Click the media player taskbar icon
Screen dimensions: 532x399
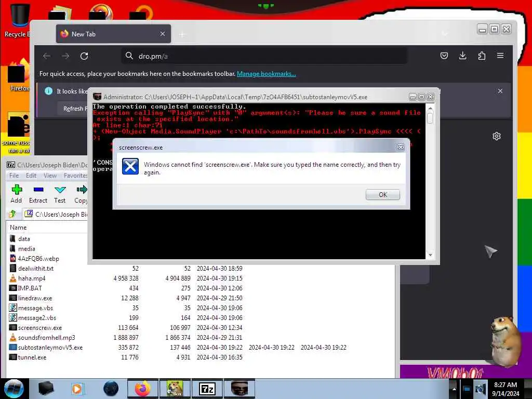[77, 389]
